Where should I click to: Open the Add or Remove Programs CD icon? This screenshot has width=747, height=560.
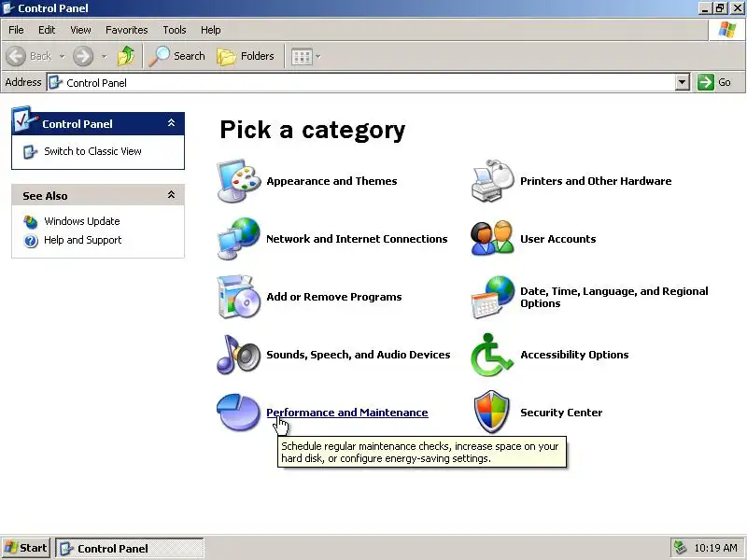coord(239,297)
